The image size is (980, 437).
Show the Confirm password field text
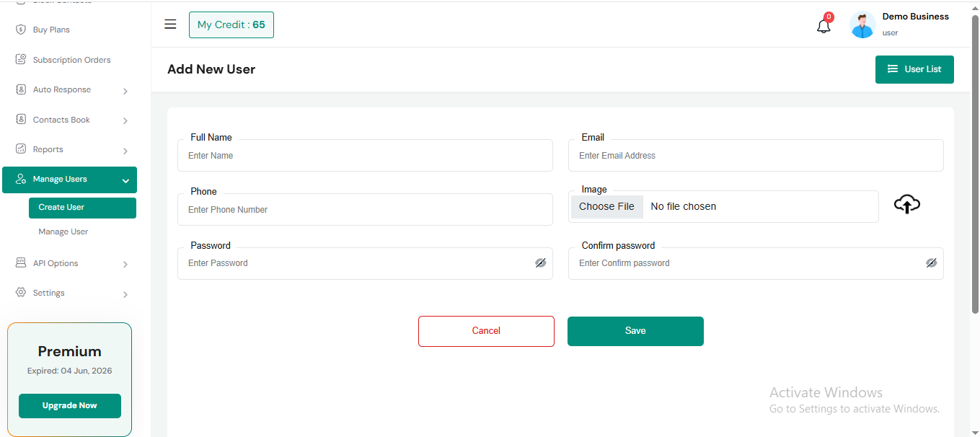pos(932,263)
